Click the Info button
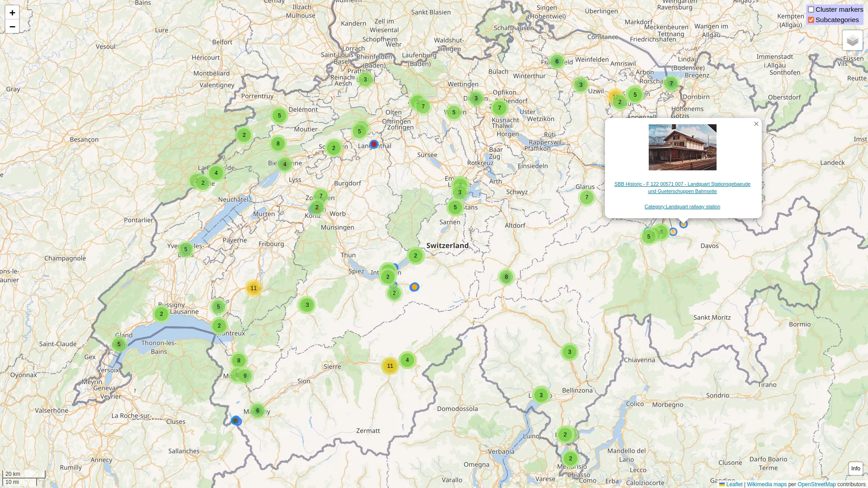The image size is (868, 488). 855,469
